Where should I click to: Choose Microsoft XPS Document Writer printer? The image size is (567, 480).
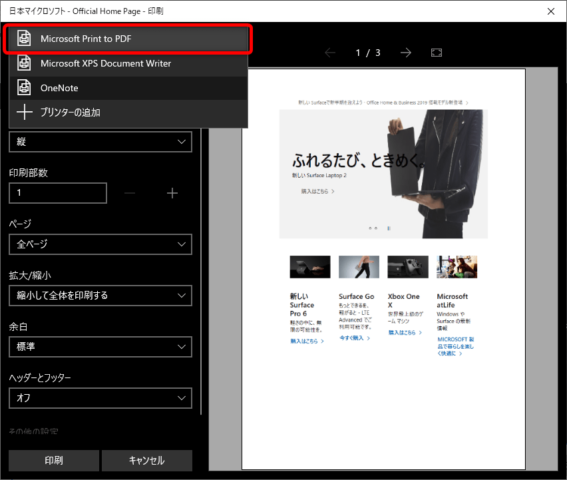(x=129, y=63)
